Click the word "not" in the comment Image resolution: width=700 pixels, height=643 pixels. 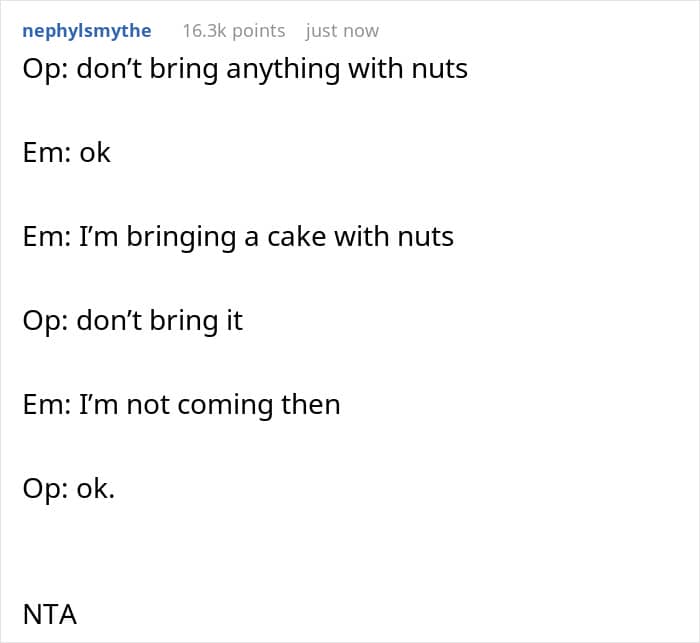coord(148,405)
